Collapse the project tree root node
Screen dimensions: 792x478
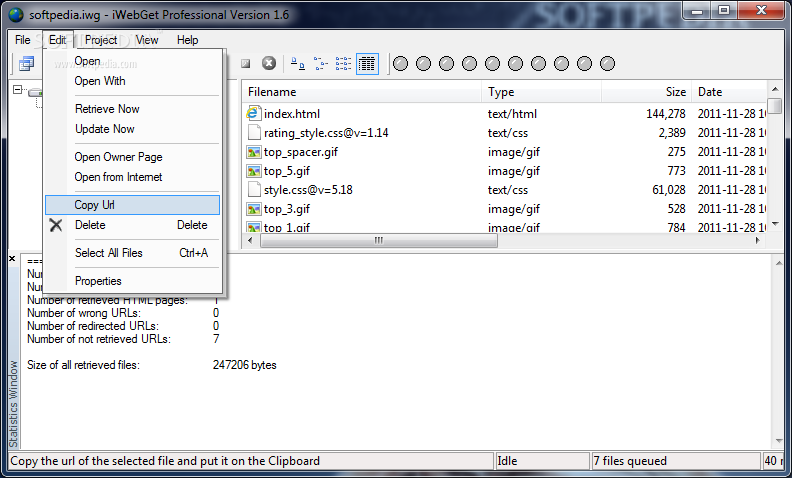(x=18, y=90)
